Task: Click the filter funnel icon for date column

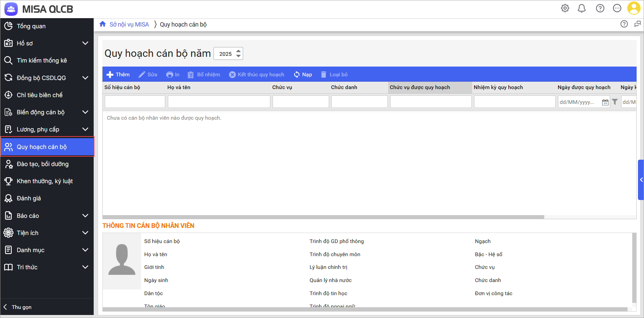Action: [615, 102]
